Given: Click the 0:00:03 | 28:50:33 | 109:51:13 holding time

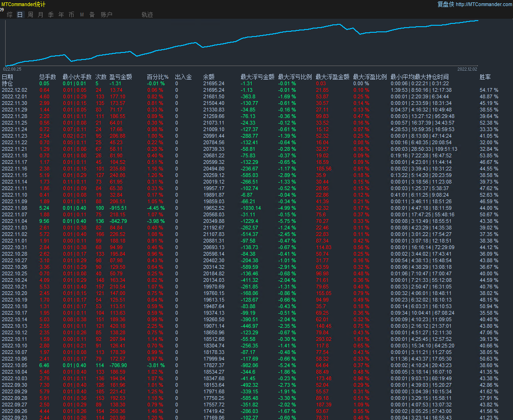Looking at the screenshot, I should pos(424,149).
